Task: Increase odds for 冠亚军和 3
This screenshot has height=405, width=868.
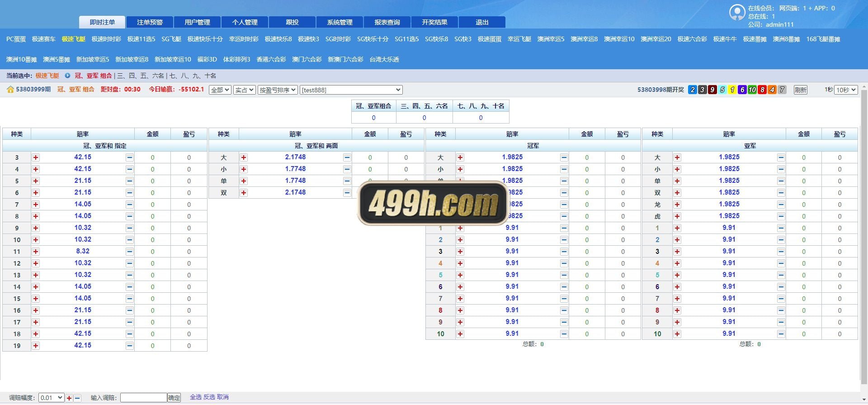Action: (x=36, y=157)
